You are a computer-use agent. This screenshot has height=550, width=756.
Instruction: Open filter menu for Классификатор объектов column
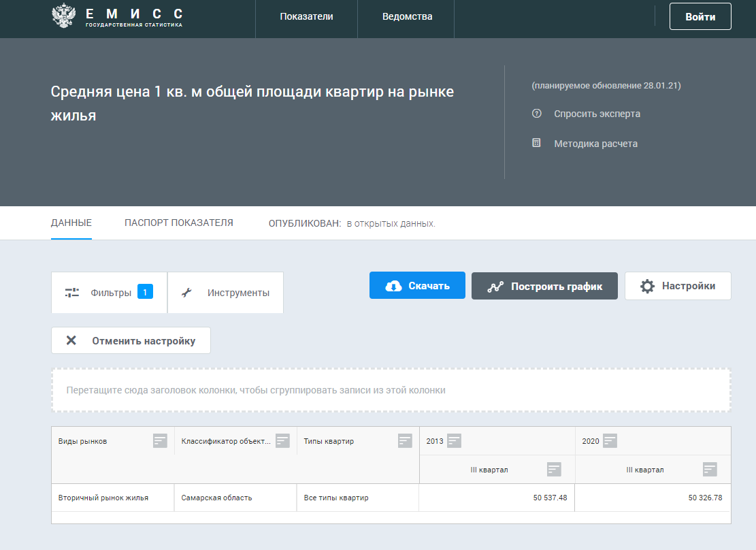(x=282, y=441)
